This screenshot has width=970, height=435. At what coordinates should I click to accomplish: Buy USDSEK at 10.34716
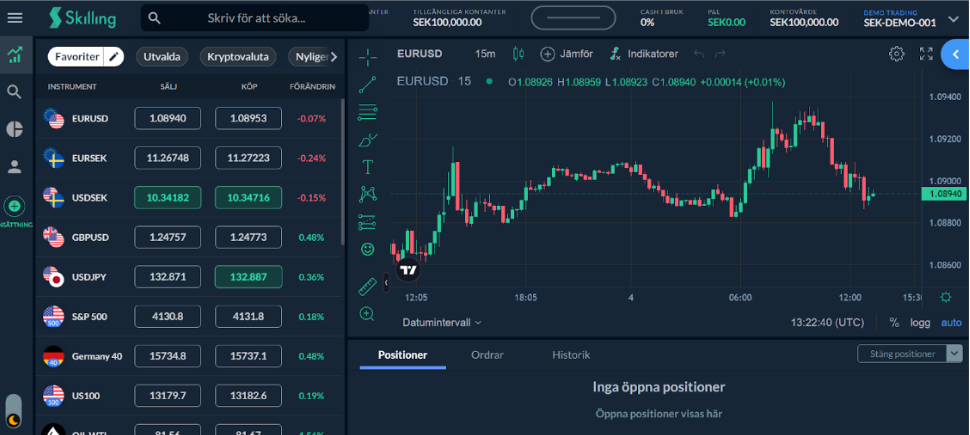[249, 197]
